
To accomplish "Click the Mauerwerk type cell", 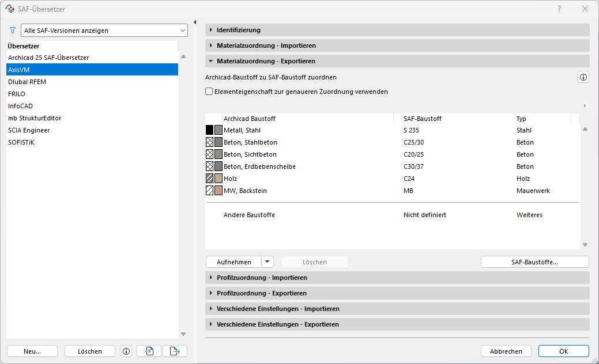I will pyautogui.click(x=533, y=191).
